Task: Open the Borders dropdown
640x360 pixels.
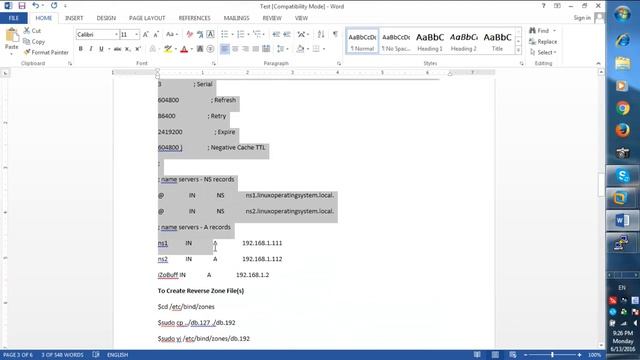Action: point(324,49)
